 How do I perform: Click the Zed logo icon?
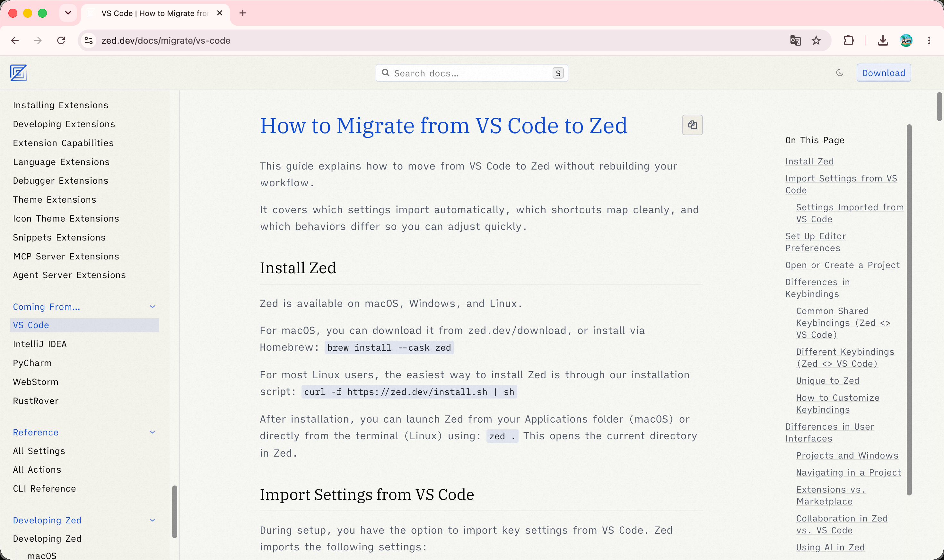click(18, 73)
